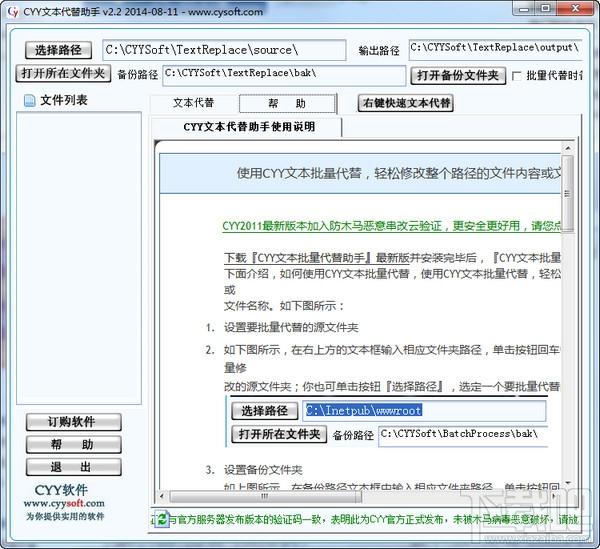This screenshot has height=549, width=600.
Task: Click the 选择路径 button at top
Action: pos(59,50)
